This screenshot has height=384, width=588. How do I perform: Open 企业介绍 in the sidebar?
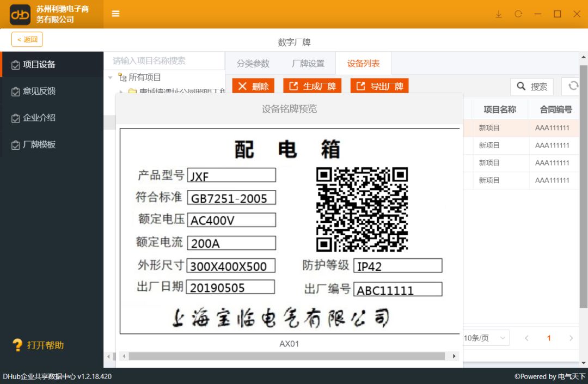pyautogui.click(x=52, y=118)
